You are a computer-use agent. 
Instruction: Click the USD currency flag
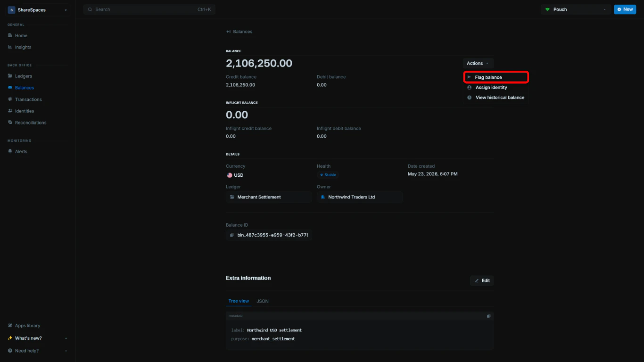tap(230, 175)
